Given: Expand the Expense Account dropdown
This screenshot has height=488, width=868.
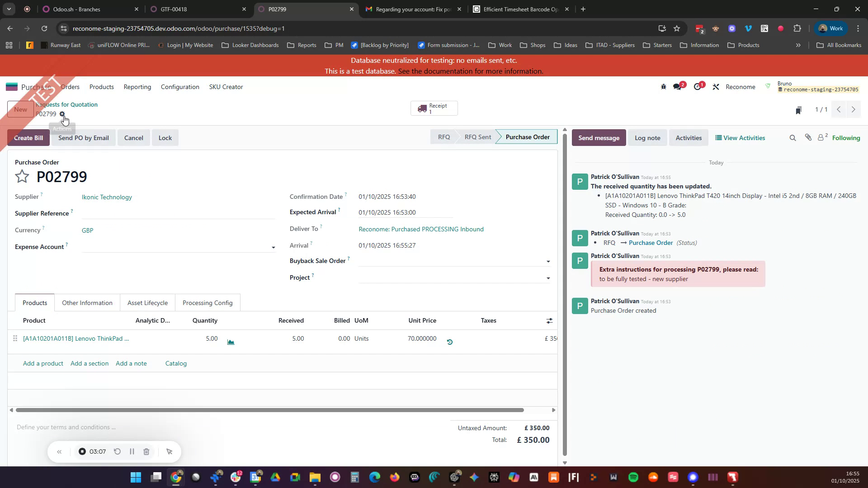Looking at the screenshot, I should [x=273, y=247].
